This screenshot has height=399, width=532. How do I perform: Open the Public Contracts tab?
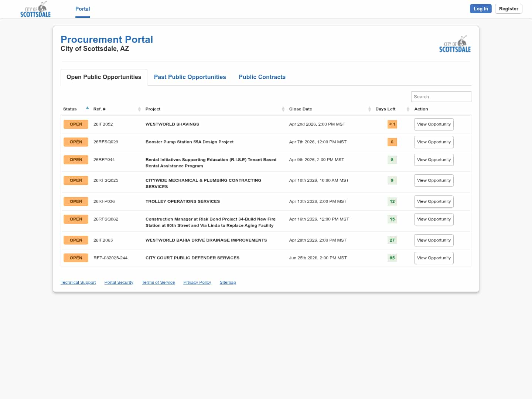[262, 77]
